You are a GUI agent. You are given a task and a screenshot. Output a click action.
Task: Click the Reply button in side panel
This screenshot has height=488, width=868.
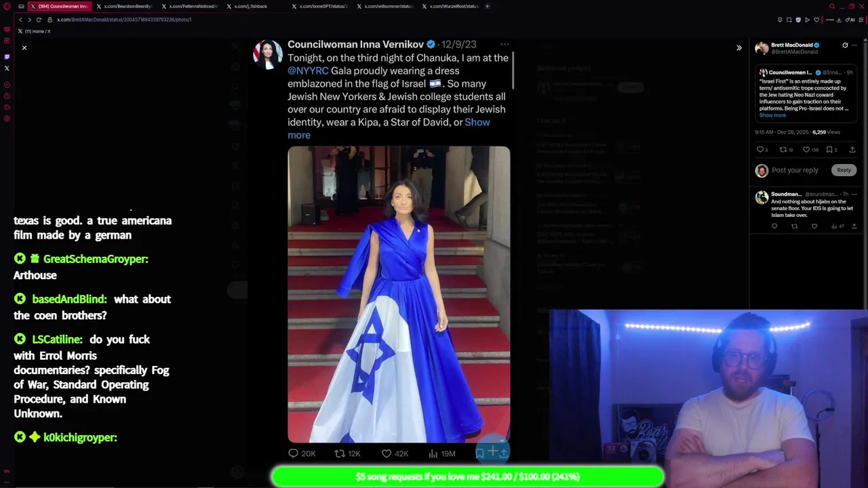click(x=844, y=170)
